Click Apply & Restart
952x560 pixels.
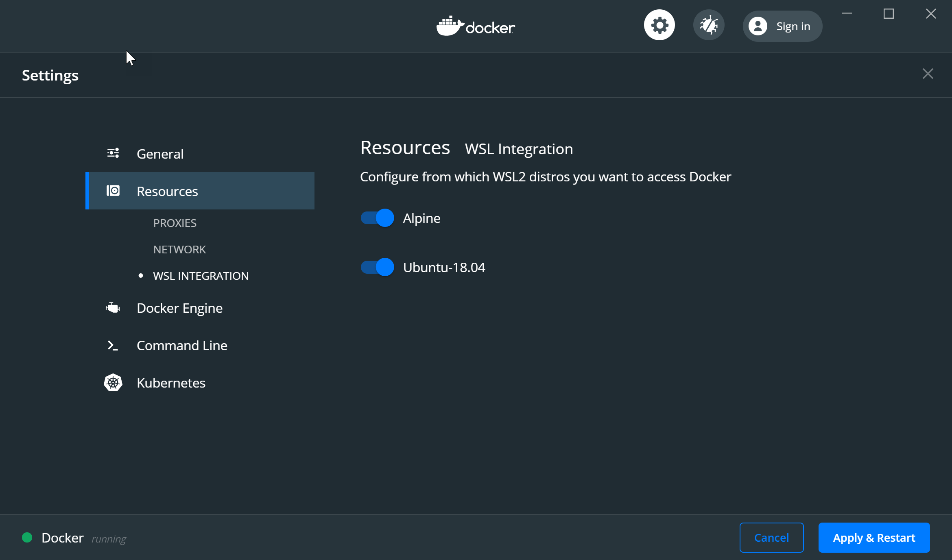pyautogui.click(x=874, y=538)
